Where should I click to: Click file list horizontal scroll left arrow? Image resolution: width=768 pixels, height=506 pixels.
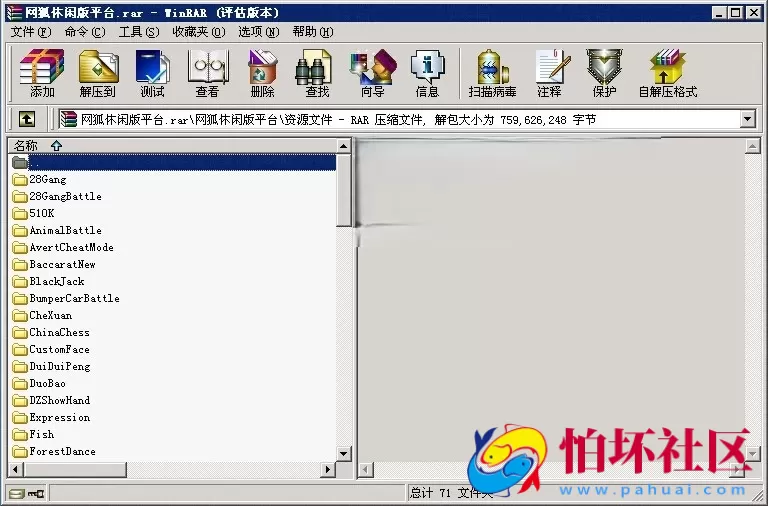point(16,470)
